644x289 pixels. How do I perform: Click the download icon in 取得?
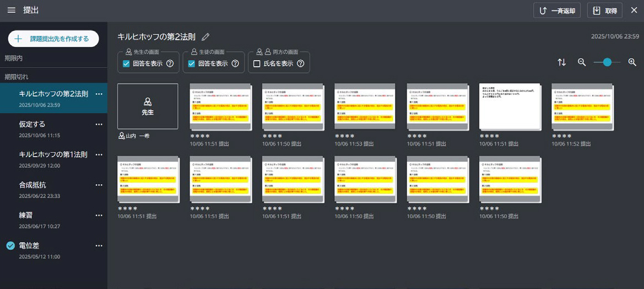click(x=597, y=10)
